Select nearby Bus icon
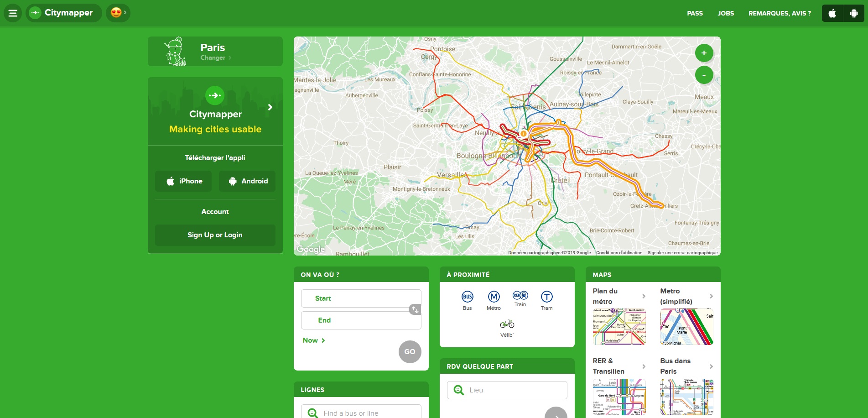Image resolution: width=868 pixels, height=418 pixels. (467, 301)
